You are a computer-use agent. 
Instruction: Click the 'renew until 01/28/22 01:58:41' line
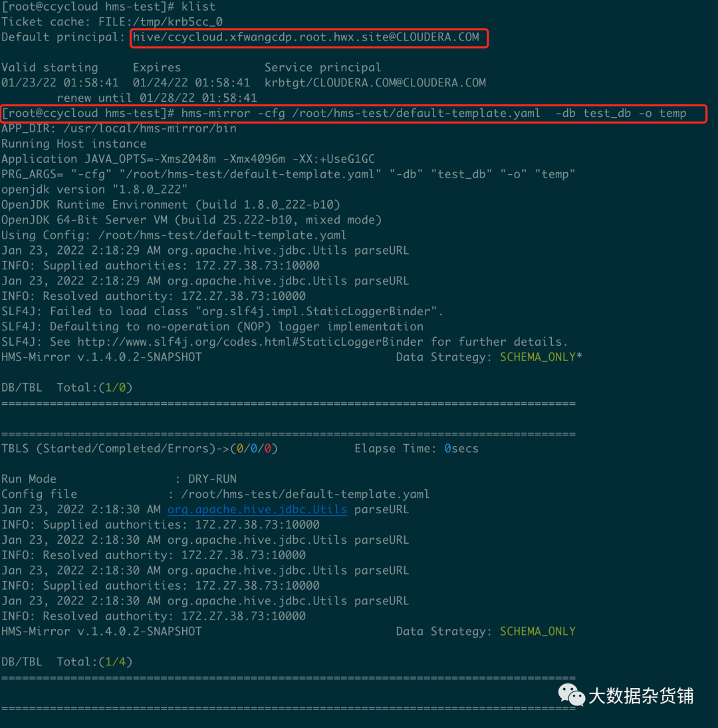pos(157,98)
